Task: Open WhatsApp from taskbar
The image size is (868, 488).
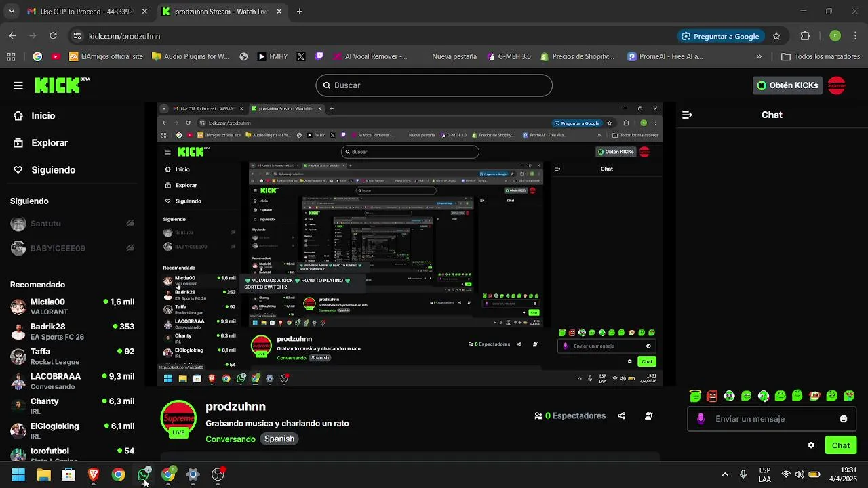Action: 143,474
